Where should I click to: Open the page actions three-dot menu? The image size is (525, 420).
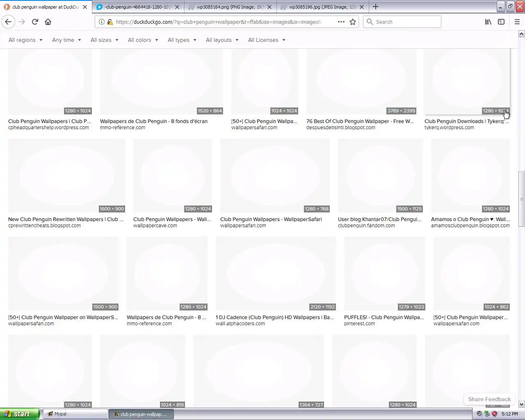click(x=341, y=22)
